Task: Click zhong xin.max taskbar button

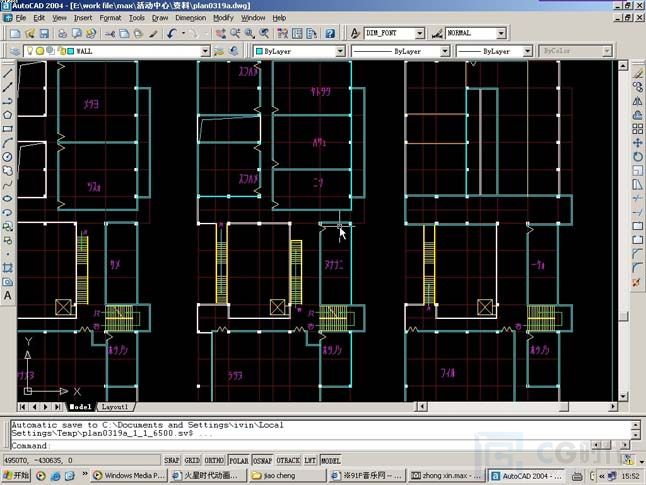Action: (x=447, y=476)
